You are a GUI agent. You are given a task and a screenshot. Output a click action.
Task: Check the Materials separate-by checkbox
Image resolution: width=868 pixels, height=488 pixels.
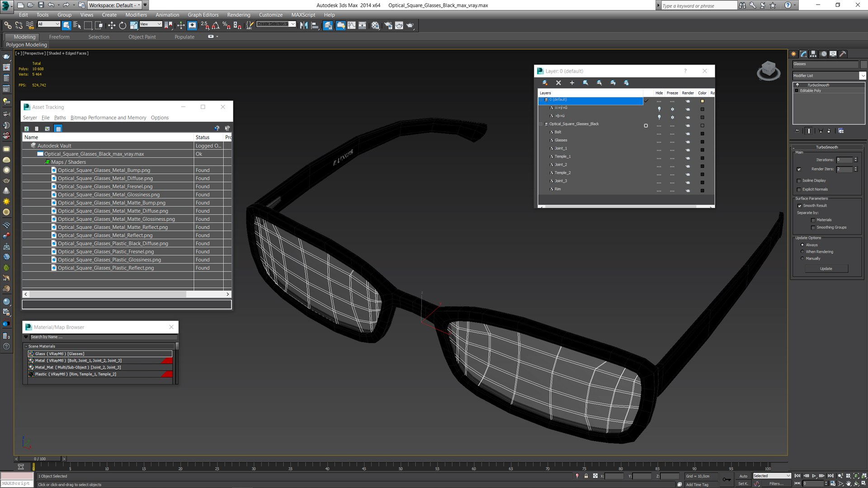point(813,220)
